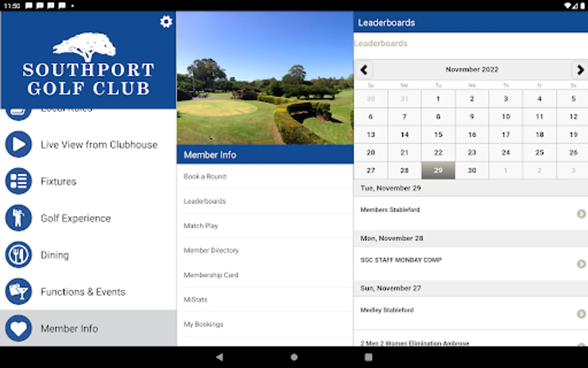Open MiStats link
The image size is (588, 368).
(x=265, y=299)
